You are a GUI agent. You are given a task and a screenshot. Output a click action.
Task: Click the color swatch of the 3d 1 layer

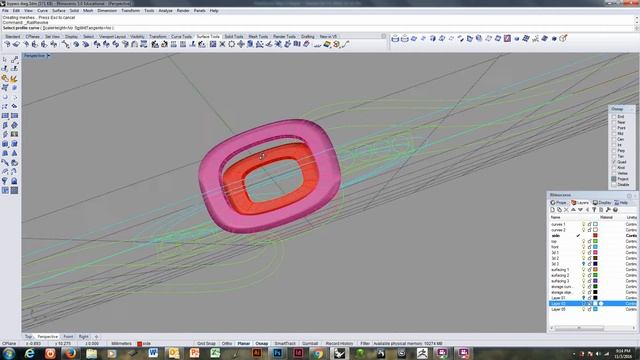point(596,253)
